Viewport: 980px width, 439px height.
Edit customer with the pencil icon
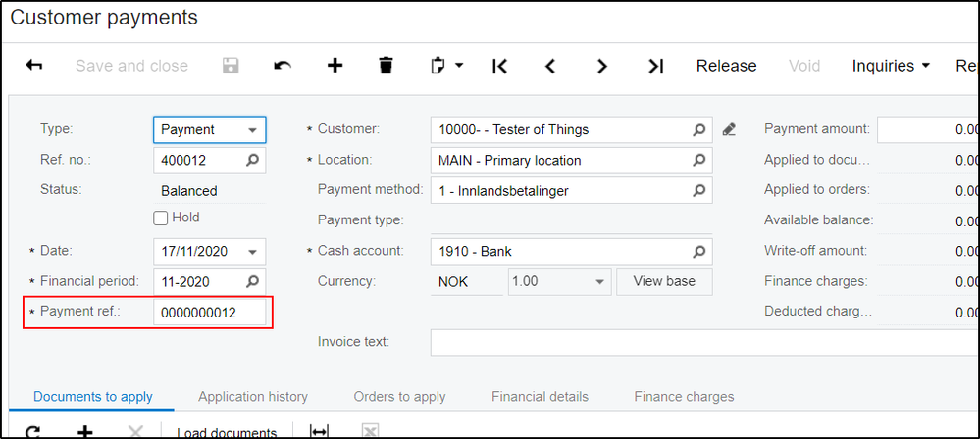(x=729, y=129)
